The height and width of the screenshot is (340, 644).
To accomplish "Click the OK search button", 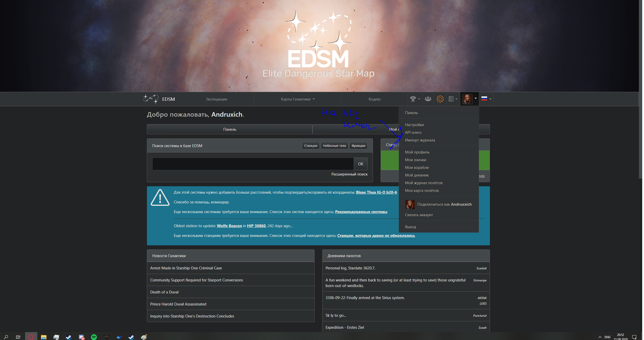I will pos(361,164).
